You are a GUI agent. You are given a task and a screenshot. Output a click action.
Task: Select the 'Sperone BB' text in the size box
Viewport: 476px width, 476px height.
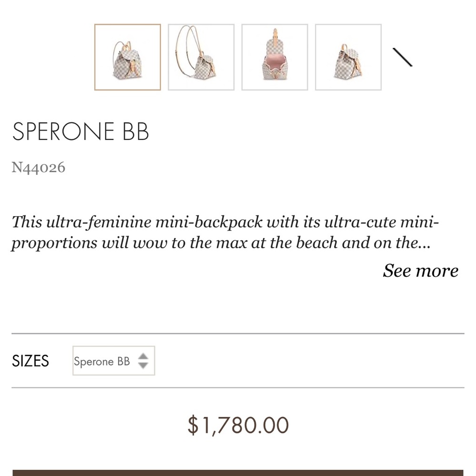point(101,361)
